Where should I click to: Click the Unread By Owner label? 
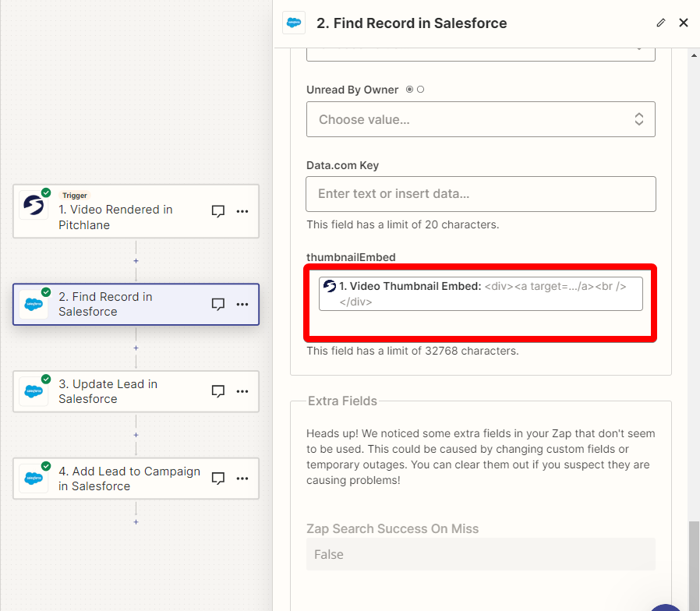(352, 90)
